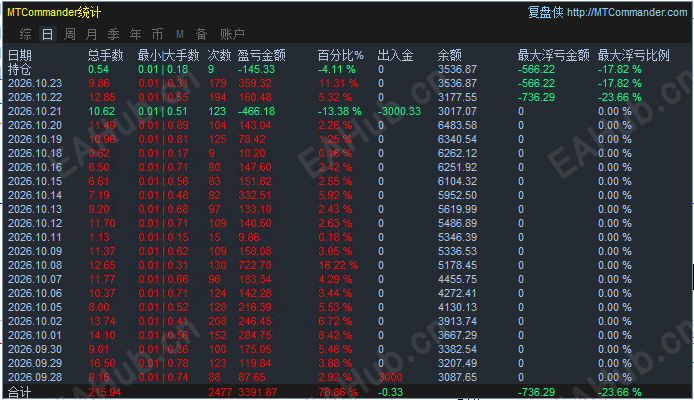The height and width of the screenshot is (400, 694).
Task: Switch to the 综 summary tab
Action: click(x=26, y=34)
